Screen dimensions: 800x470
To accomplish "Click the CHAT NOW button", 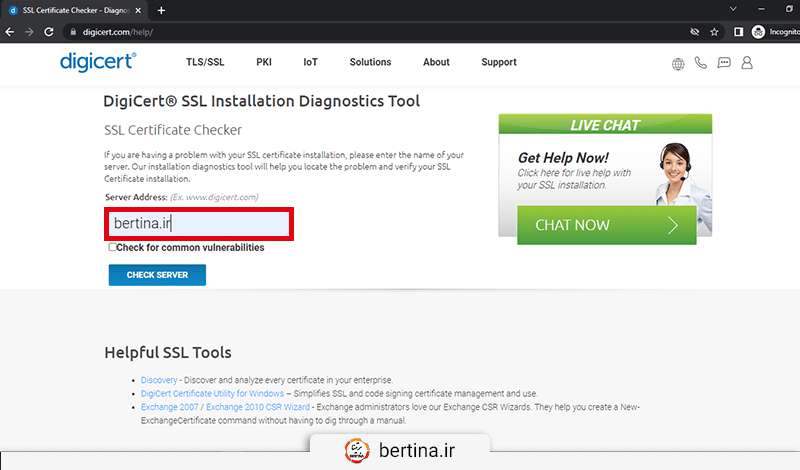I will click(607, 225).
